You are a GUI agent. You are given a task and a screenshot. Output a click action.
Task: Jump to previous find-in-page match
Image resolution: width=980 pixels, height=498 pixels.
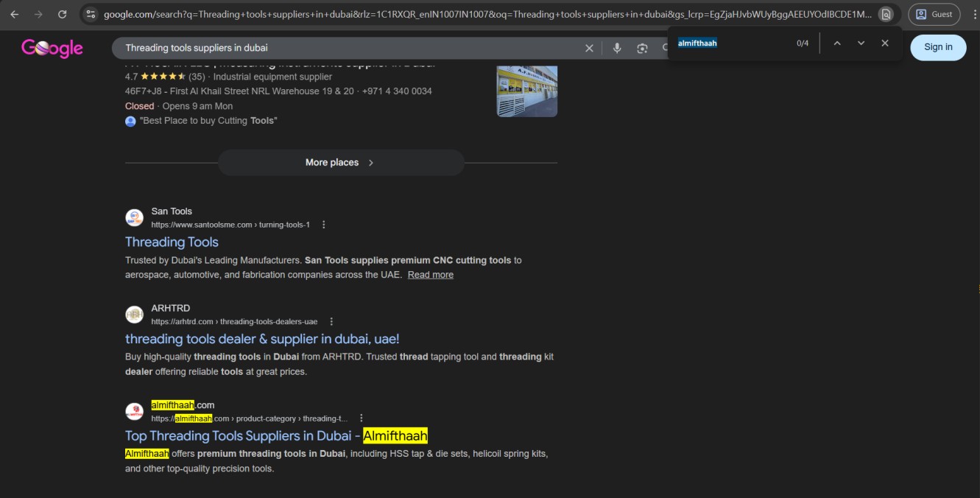837,43
